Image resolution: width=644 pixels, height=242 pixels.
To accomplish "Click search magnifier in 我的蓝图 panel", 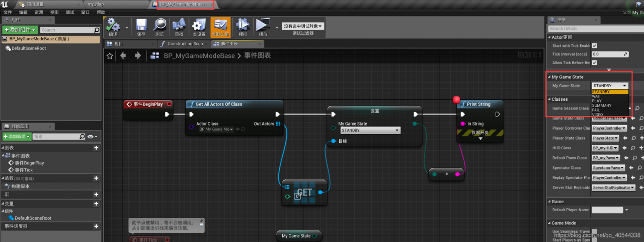I will [83, 137].
